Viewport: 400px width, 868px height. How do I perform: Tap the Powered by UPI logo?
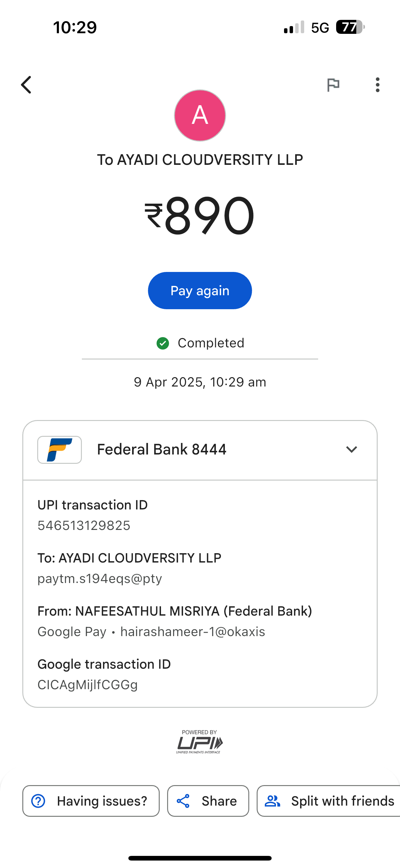(200, 741)
